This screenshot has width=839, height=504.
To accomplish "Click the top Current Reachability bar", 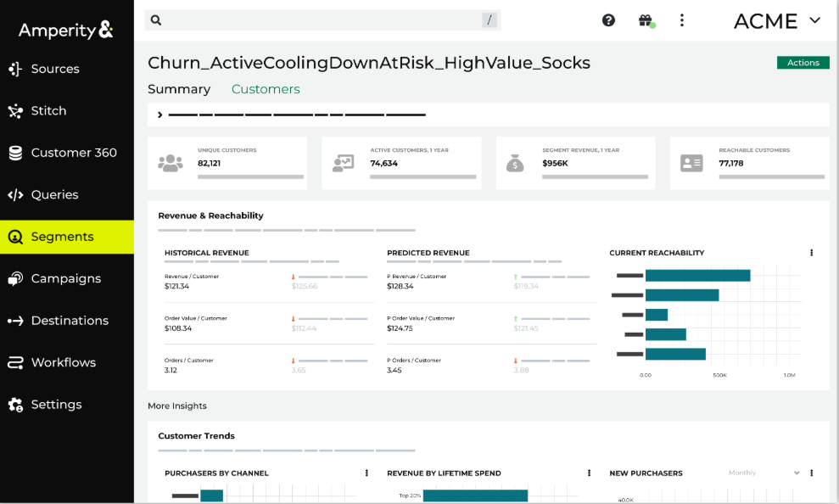I will pos(697,276).
